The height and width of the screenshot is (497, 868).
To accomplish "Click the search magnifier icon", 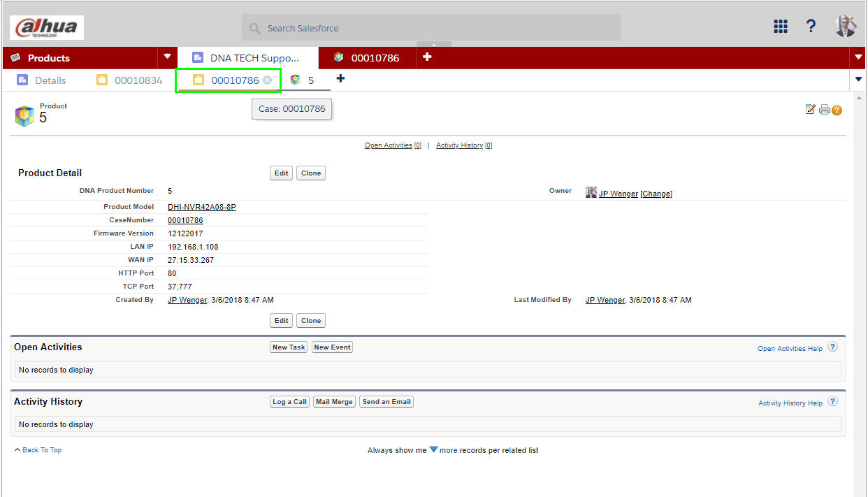I will pyautogui.click(x=255, y=29).
